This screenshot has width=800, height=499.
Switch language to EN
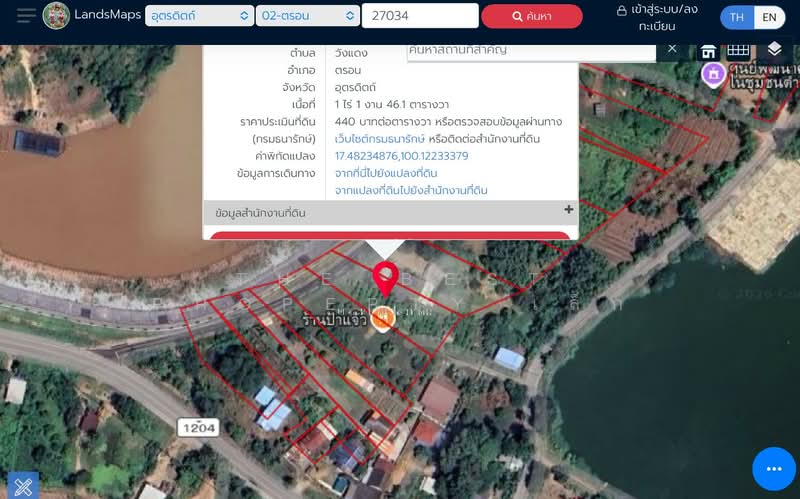pos(769,17)
